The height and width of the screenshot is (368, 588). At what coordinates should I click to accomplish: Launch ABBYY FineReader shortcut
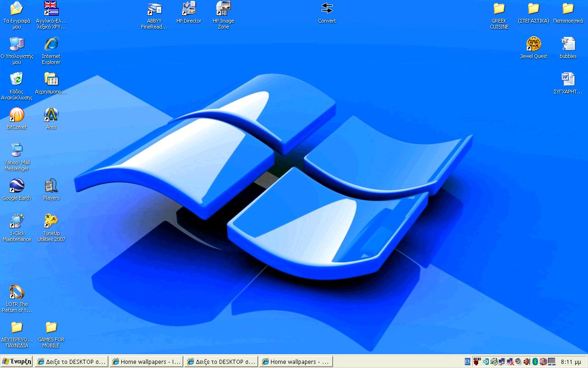point(154,15)
